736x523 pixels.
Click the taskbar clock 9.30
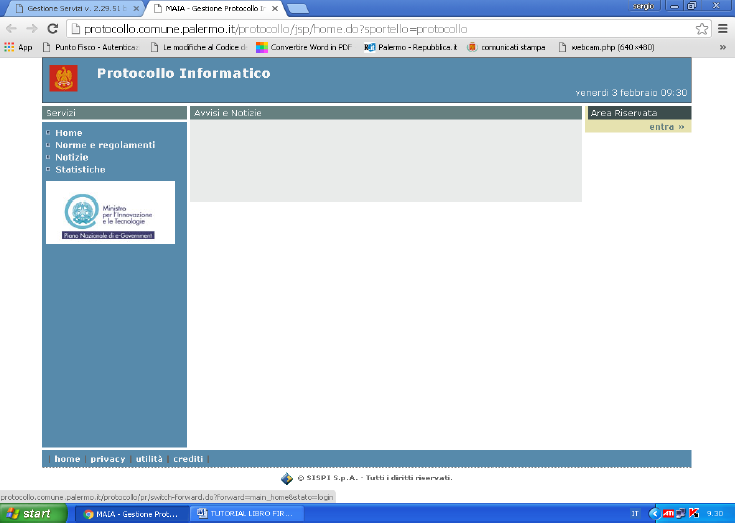tap(715, 514)
